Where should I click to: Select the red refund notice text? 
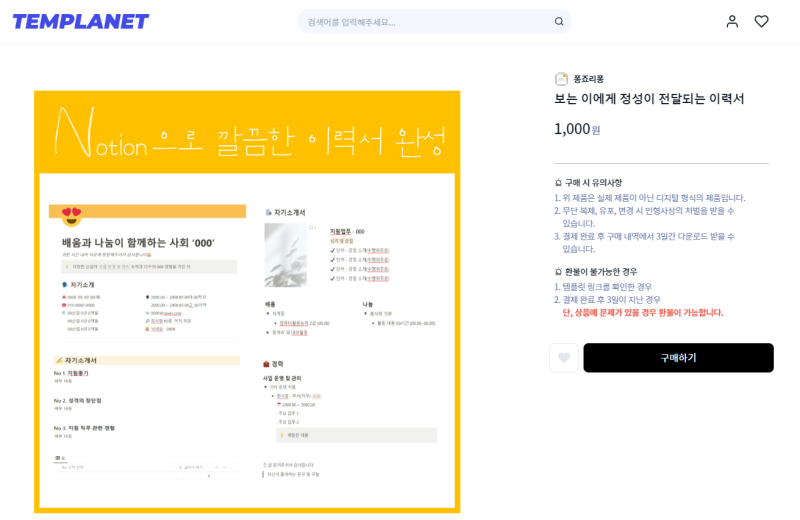pyautogui.click(x=643, y=312)
